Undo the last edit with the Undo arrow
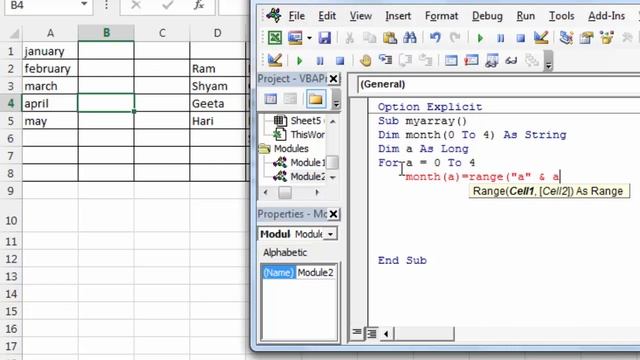640x360 pixels. point(435,38)
